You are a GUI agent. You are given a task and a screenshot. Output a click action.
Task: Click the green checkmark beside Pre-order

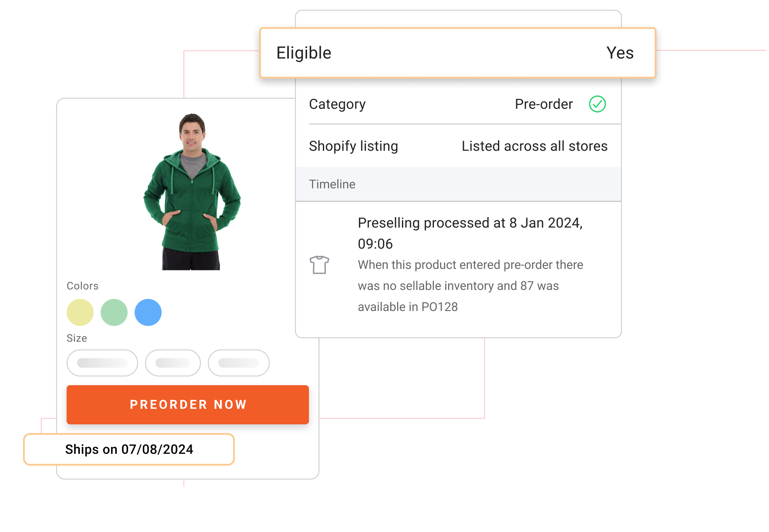click(597, 104)
